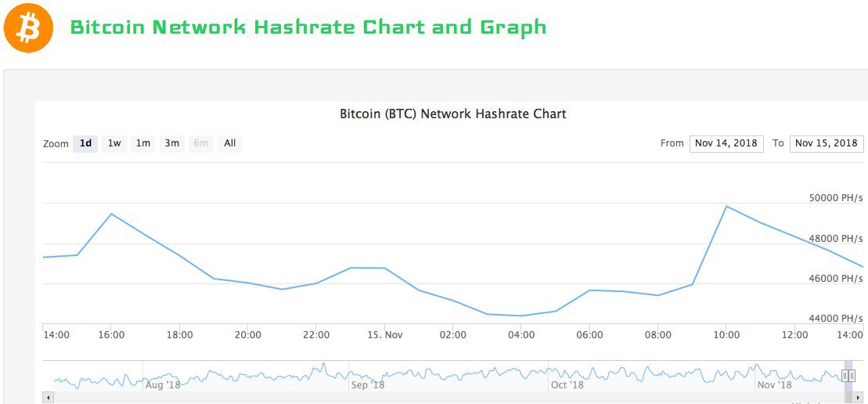
Task: Select the 1w zoom range
Action: [114, 143]
